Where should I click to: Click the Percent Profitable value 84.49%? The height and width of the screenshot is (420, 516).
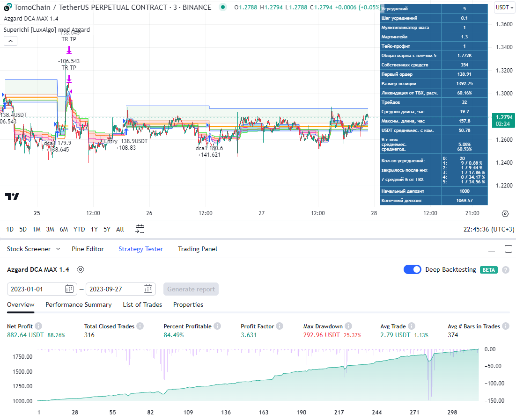pyautogui.click(x=173, y=335)
